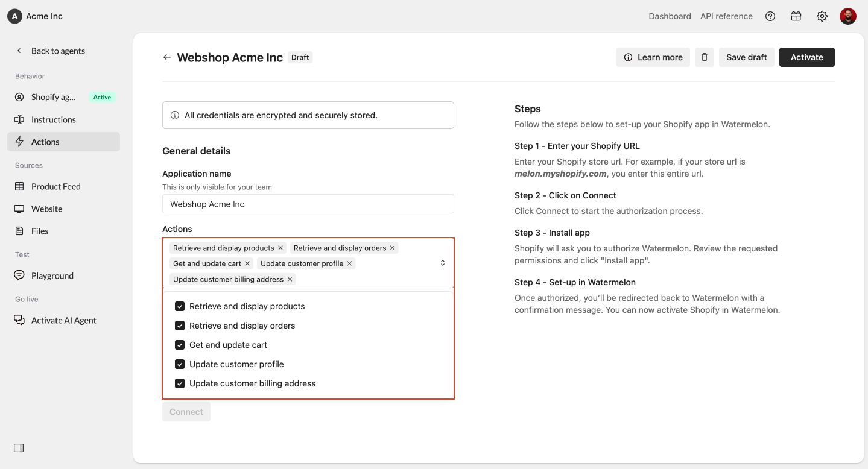The width and height of the screenshot is (868, 469).
Task: Remove the Update customer profile tag
Action: (349, 263)
